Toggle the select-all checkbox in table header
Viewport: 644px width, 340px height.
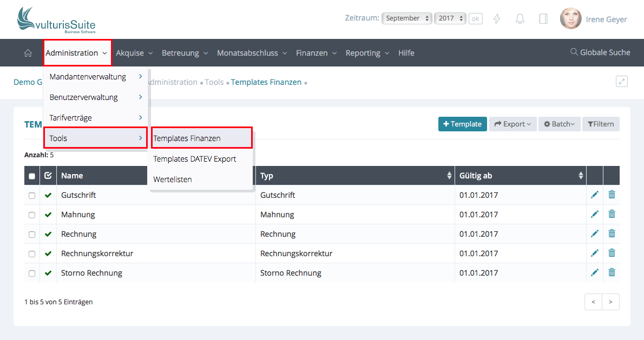pos(32,176)
